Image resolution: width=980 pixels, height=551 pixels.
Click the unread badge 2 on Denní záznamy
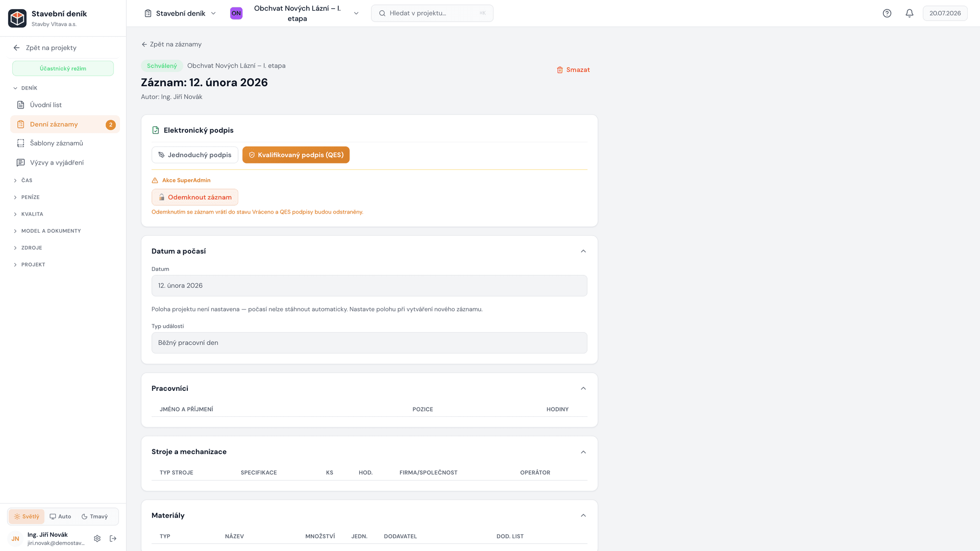(x=111, y=124)
